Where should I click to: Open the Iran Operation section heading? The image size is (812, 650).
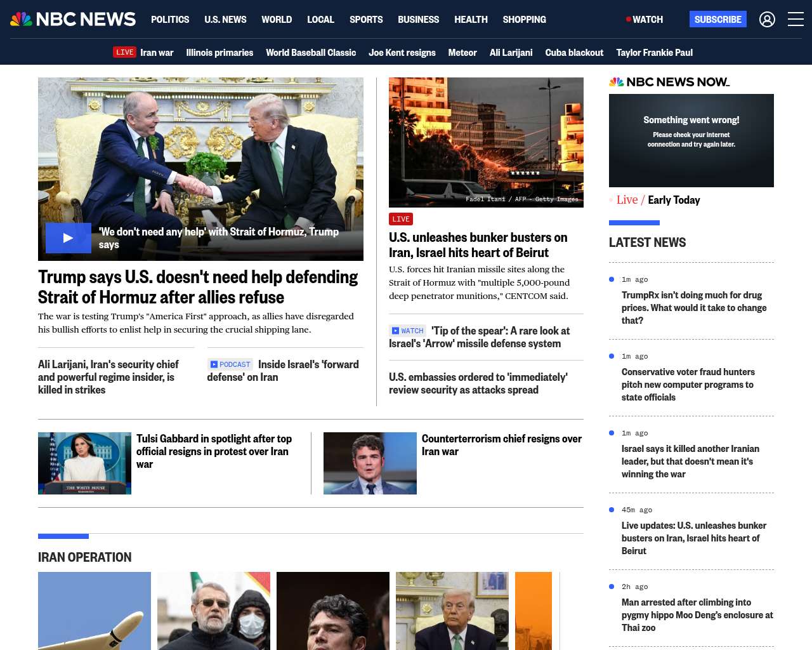[85, 557]
